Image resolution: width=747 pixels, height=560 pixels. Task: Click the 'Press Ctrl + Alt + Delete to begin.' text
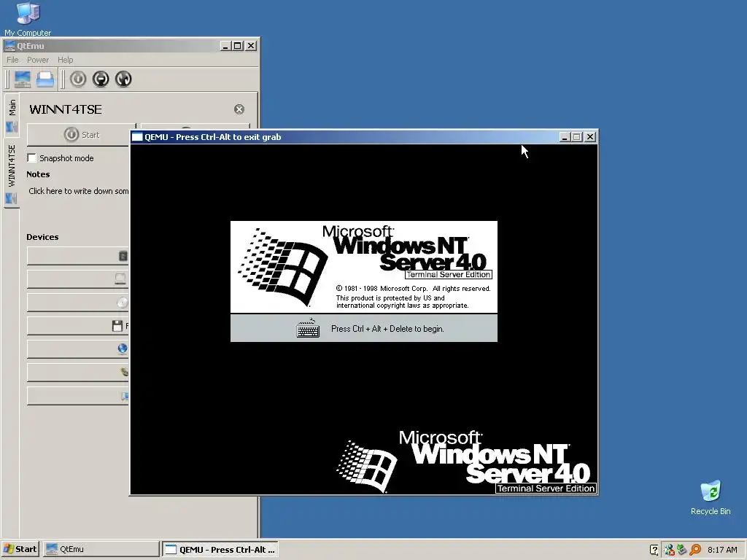[387, 329]
